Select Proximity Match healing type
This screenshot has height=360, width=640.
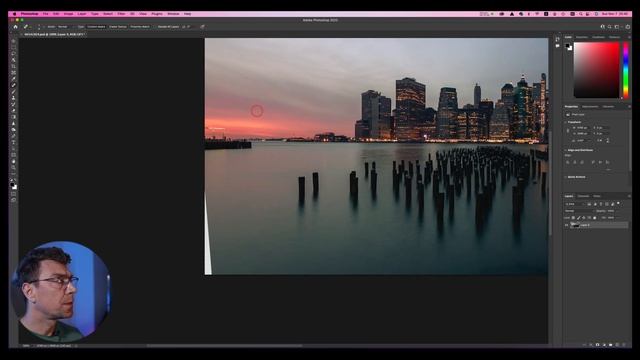tap(140, 27)
